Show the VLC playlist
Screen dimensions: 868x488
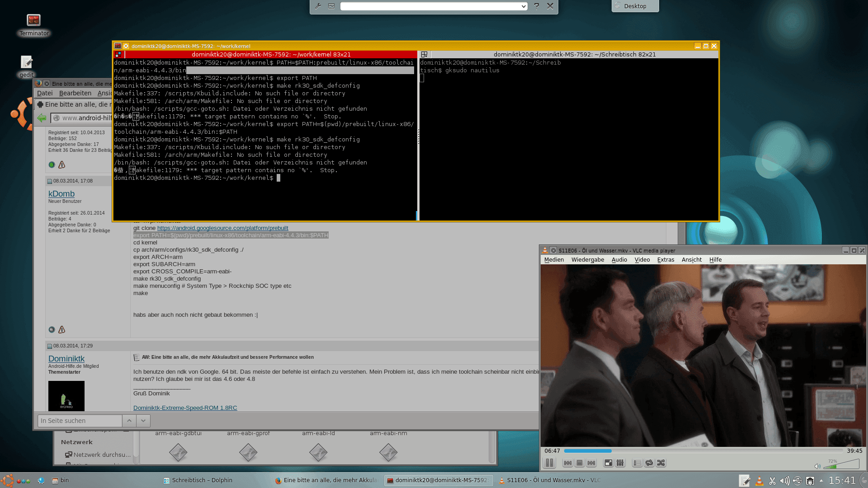point(637,463)
